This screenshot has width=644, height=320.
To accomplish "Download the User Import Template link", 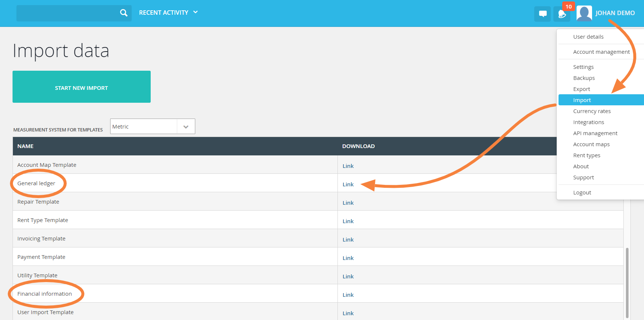I will click(x=348, y=313).
